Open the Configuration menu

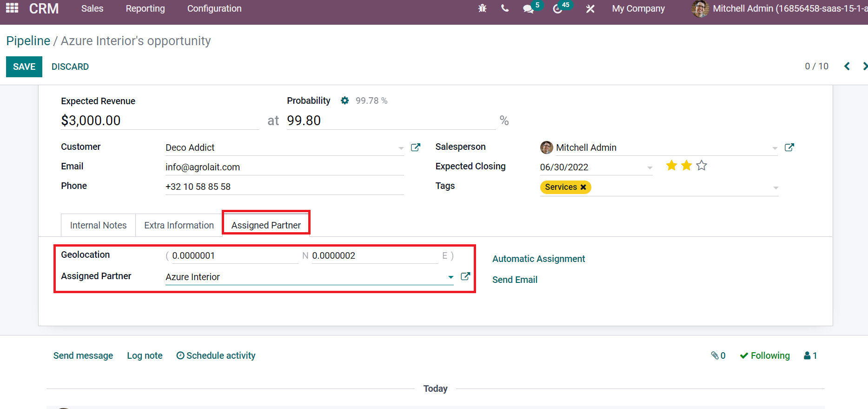[x=214, y=8]
